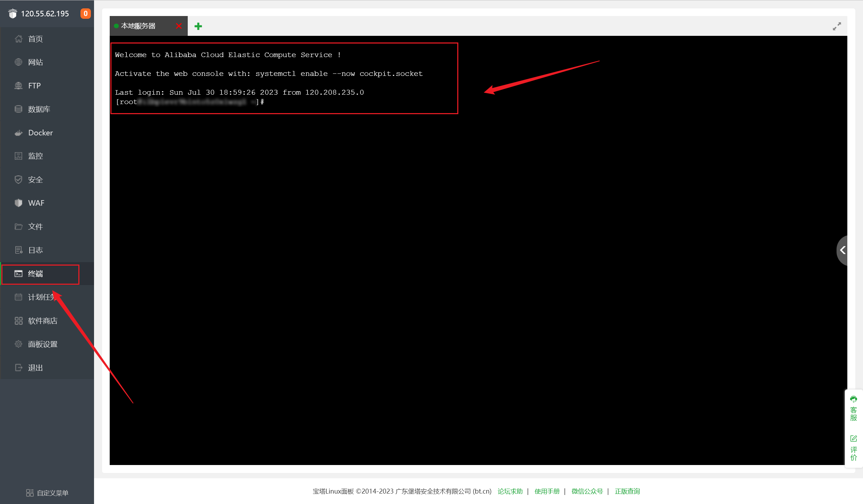Image resolution: width=863 pixels, height=504 pixels.
Task: Click the 自定义菜单 grid icon
Action: coord(30,493)
